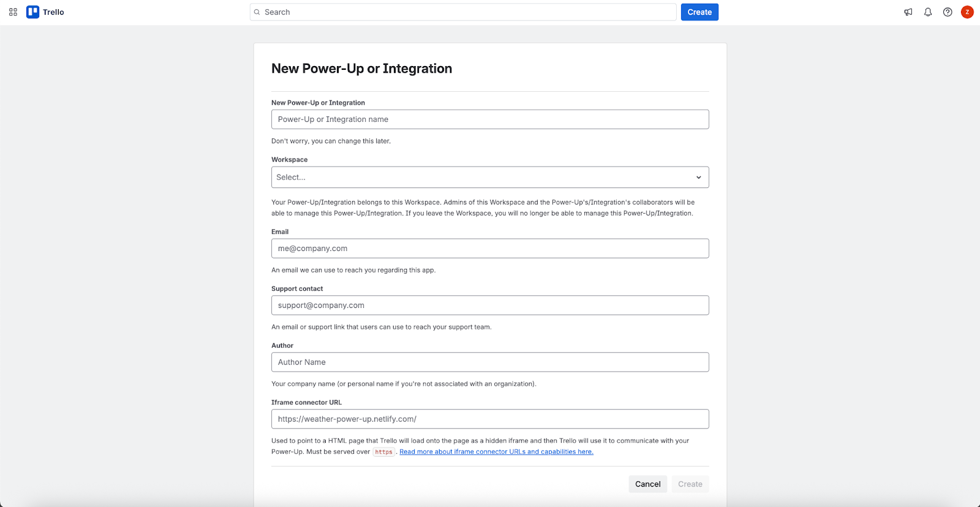
Task: Open the help question mark icon
Action: tap(948, 12)
